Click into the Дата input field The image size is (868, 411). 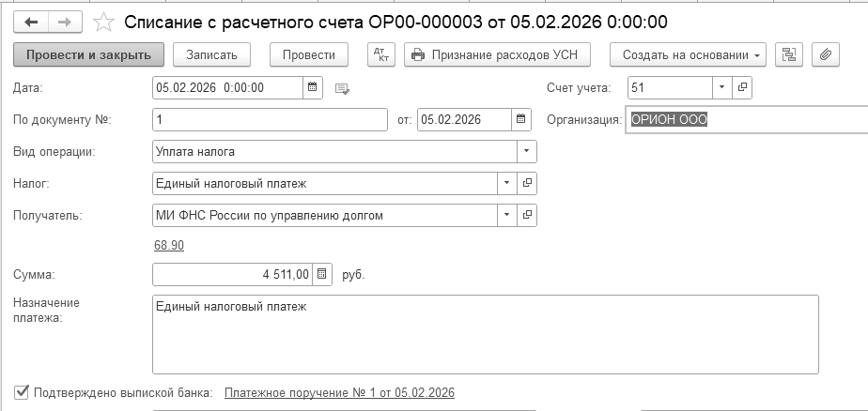pos(228,87)
